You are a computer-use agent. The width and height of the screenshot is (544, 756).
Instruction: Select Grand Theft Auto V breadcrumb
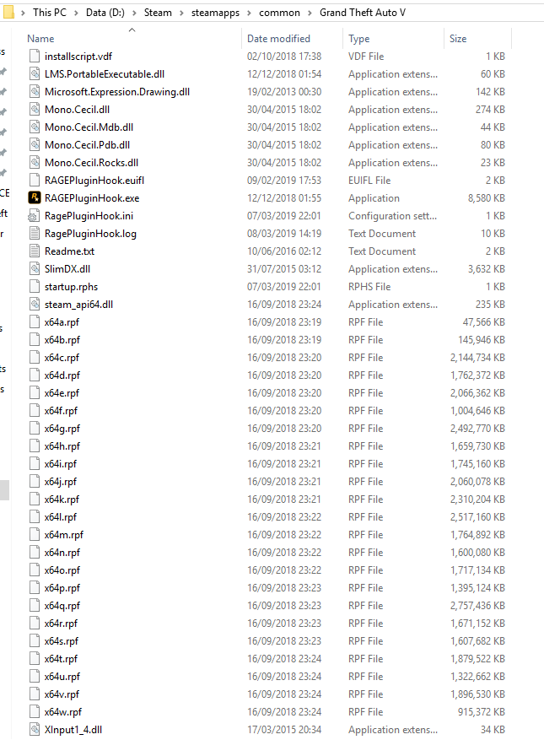[363, 13]
